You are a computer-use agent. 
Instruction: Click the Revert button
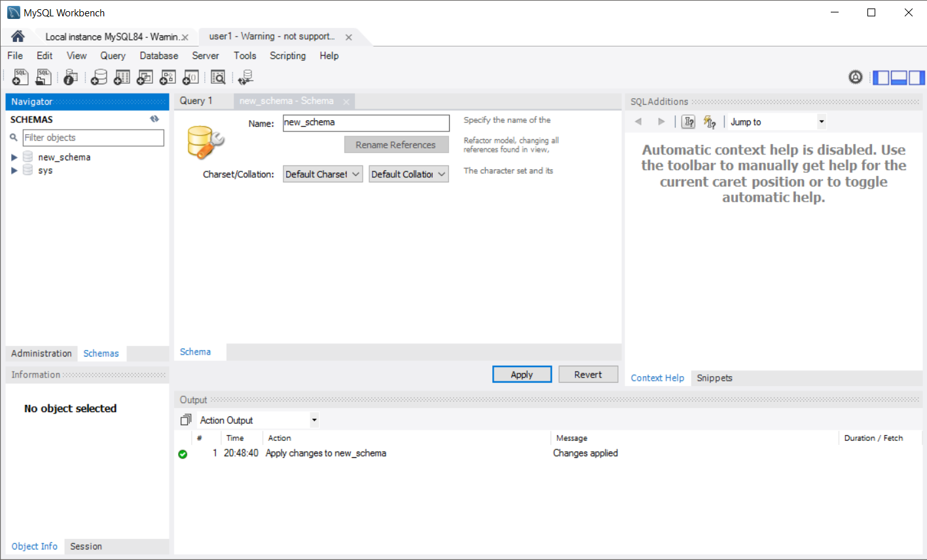click(588, 374)
